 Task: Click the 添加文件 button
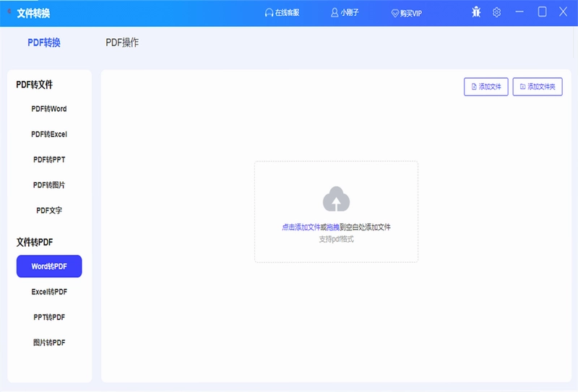(486, 87)
